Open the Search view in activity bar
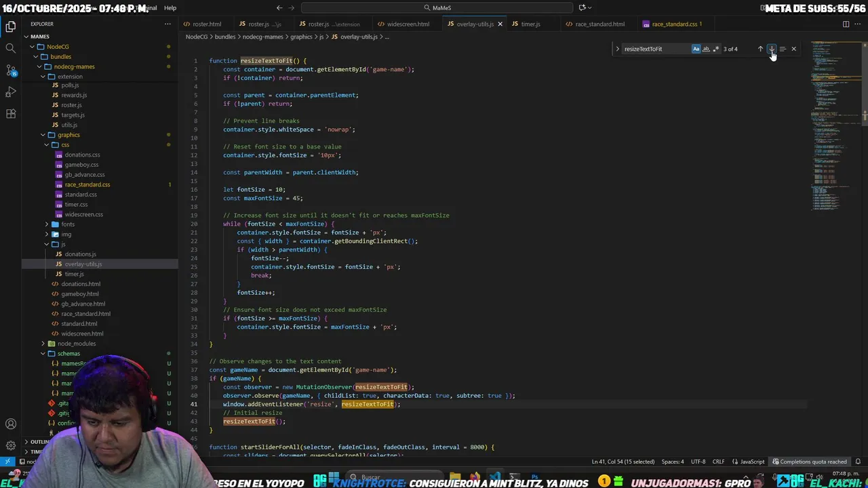 [11, 48]
